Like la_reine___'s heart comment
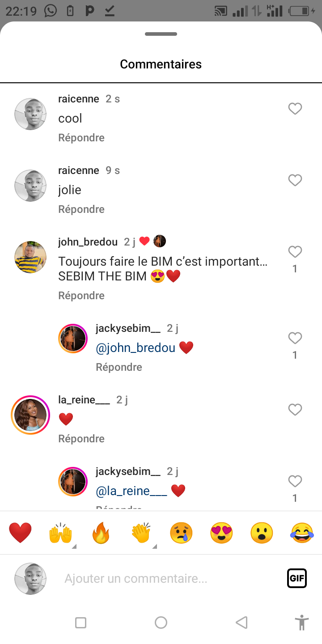Image resolution: width=322 pixels, height=644 pixels. [x=295, y=410]
